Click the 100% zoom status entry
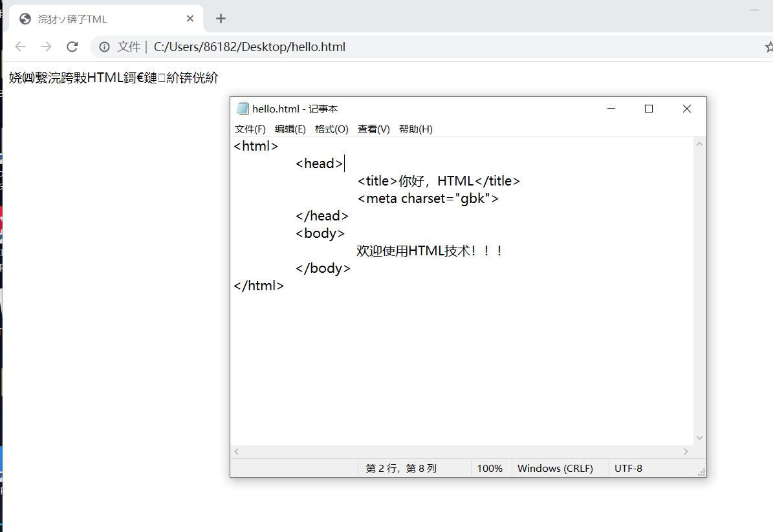The image size is (773, 532). click(490, 469)
